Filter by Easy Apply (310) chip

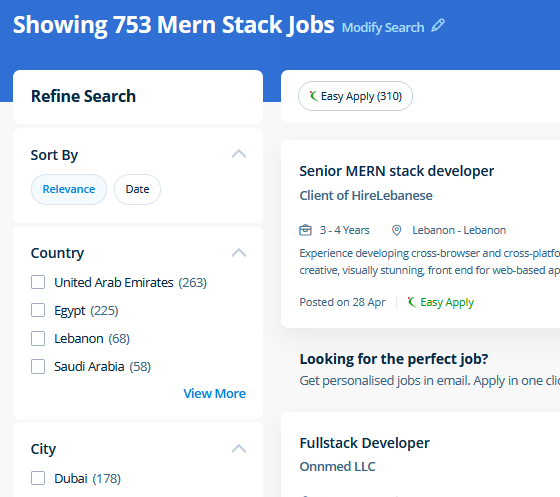pyautogui.click(x=355, y=96)
